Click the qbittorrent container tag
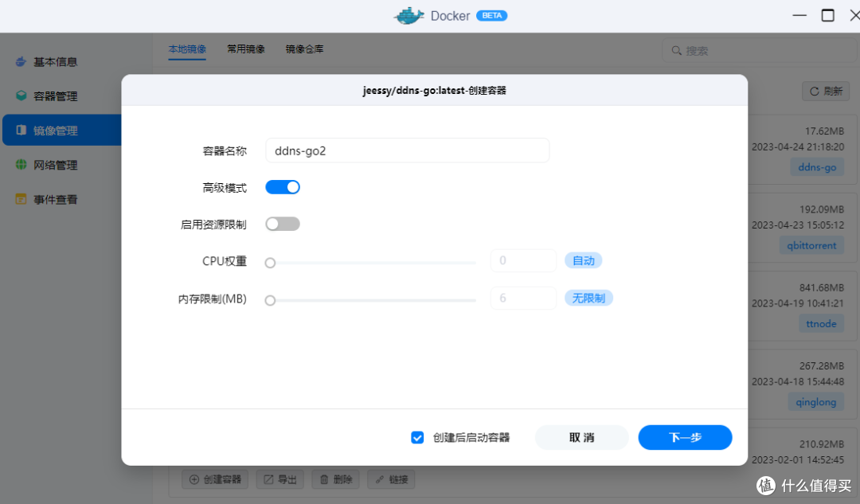The image size is (860, 504). click(x=811, y=245)
